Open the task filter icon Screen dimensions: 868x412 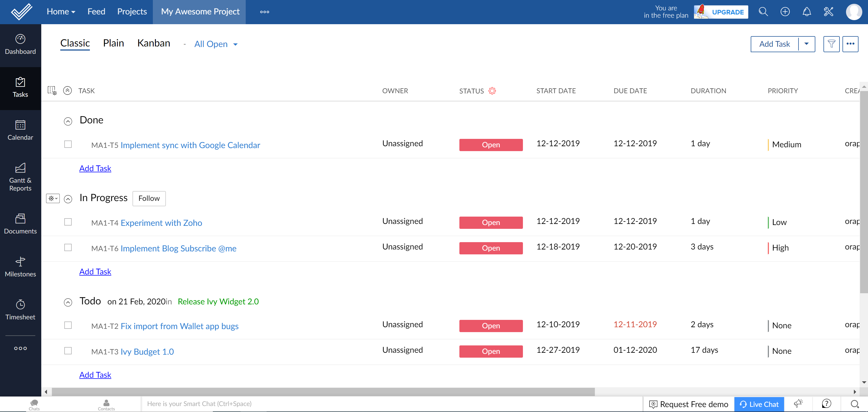tap(831, 44)
